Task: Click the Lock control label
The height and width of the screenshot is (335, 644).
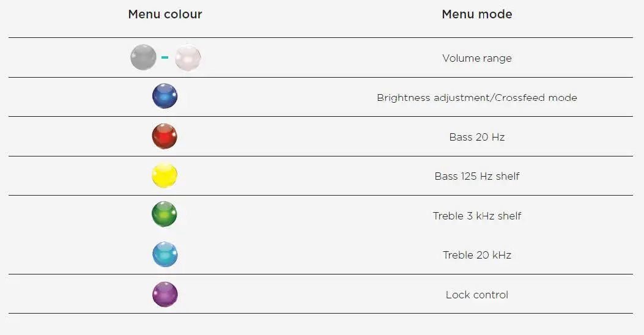Action: coord(477,295)
